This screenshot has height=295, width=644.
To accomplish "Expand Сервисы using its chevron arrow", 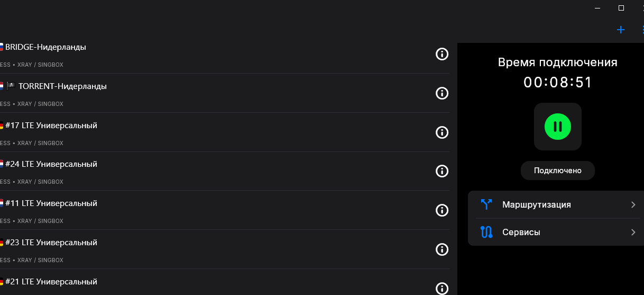I will click(x=633, y=232).
